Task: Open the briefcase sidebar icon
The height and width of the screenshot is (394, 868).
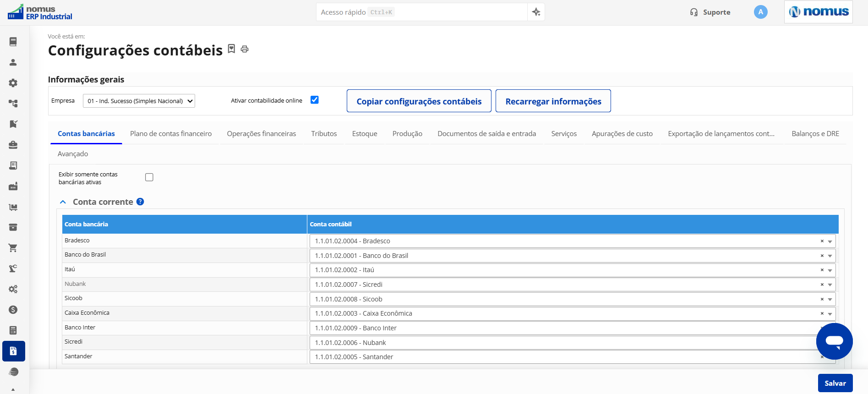Action: 13,145
